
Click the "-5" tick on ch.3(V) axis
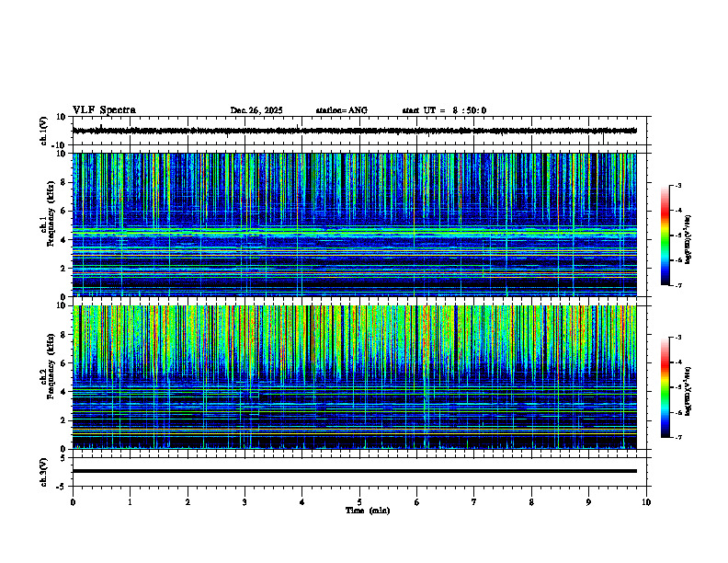[x=62, y=487]
